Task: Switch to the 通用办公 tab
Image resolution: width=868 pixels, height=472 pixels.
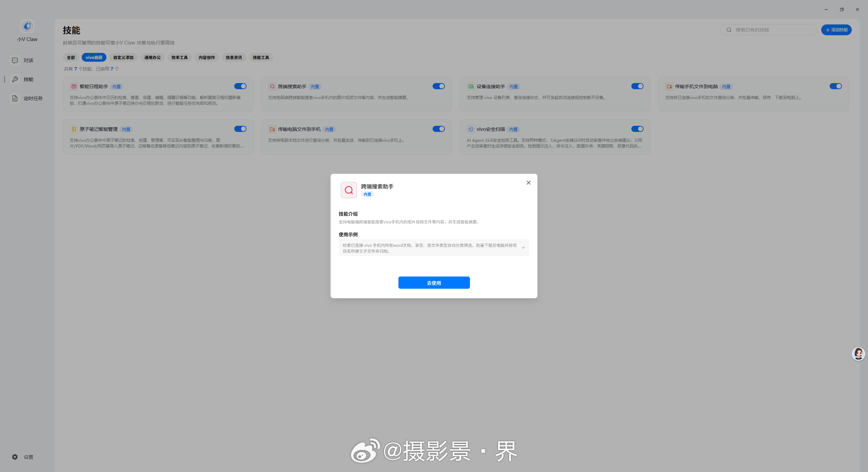Action: pyautogui.click(x=153, y=58)
